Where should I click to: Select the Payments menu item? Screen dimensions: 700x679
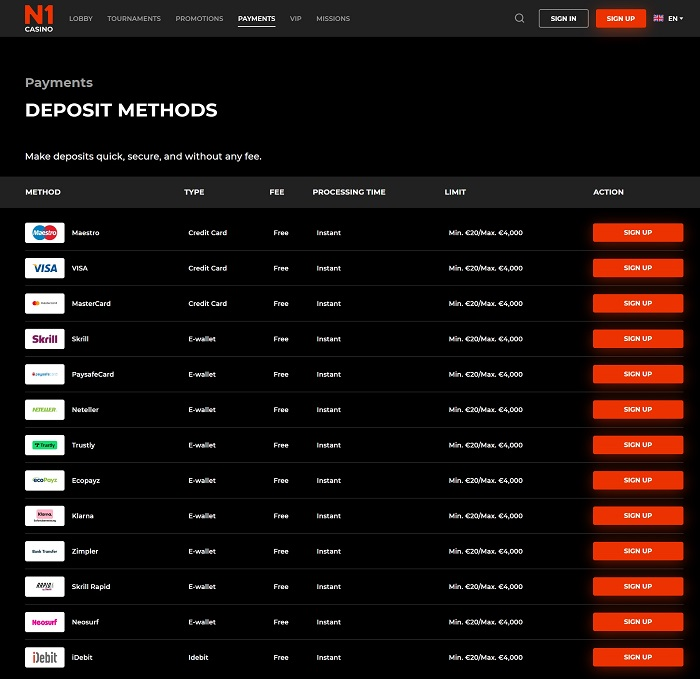pyautogui.click(x=256, y=18)
